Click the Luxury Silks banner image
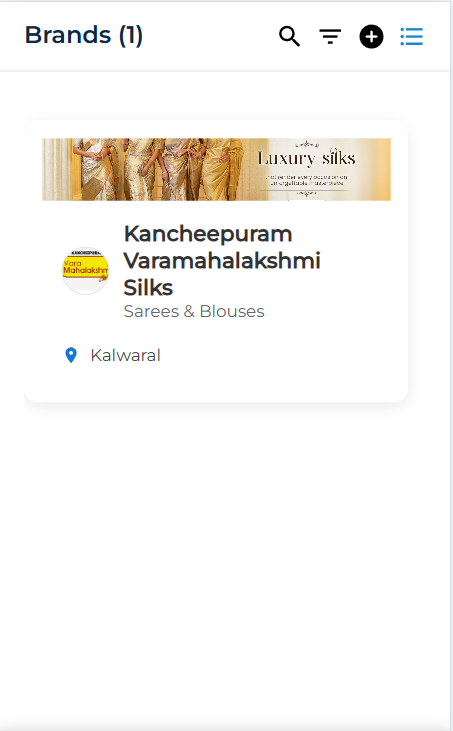This screenshot has width=453, height=731. [216, 169]
